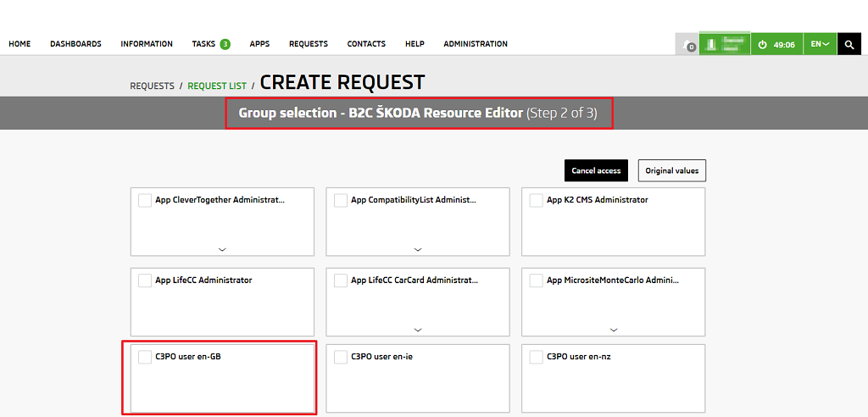This screenshot has width=868, height=417.
Task: Open the ADMINISTRATION menu
Action: click(x=476, y=44)
